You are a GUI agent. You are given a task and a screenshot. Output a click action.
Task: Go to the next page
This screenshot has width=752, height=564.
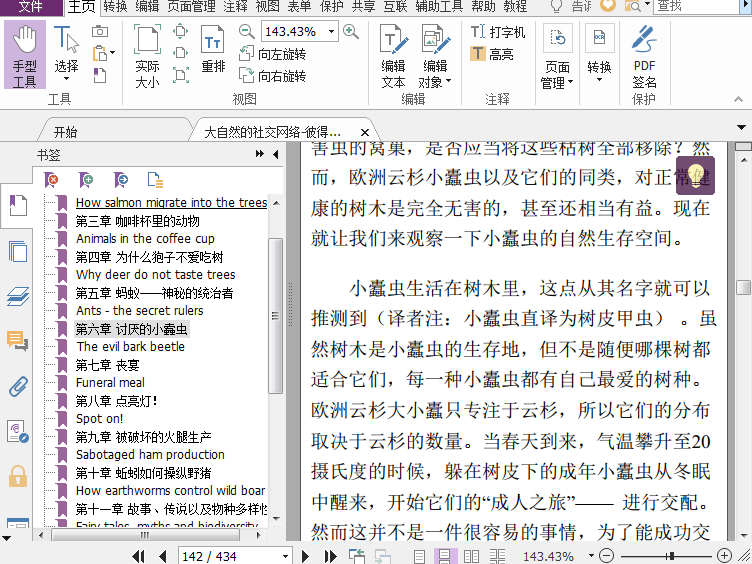(305, 556)
